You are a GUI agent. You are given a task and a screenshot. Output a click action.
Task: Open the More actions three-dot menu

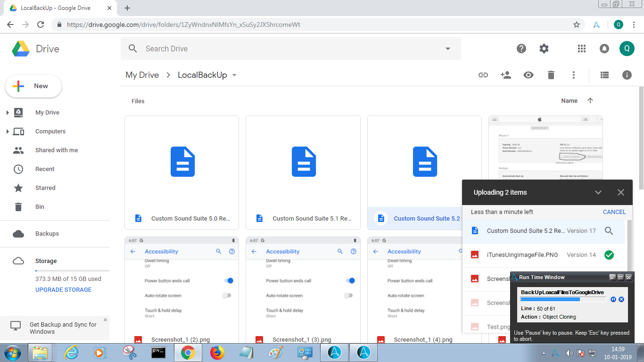(574, 75)
